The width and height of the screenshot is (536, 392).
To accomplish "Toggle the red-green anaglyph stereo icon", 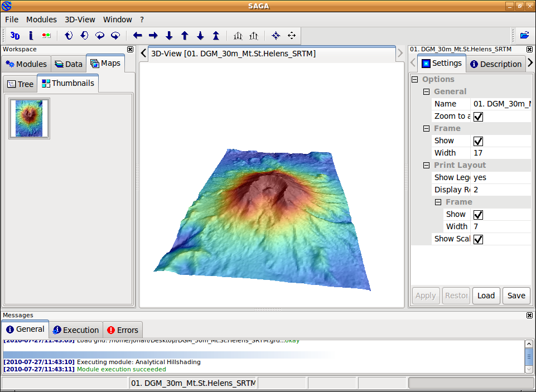I will click(46, 36).
